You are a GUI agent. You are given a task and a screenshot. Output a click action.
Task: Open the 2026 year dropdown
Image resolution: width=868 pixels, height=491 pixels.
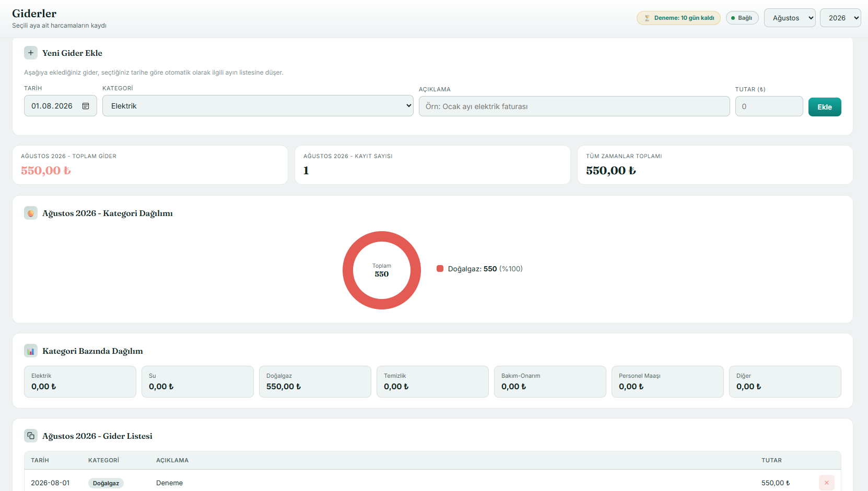click(x=840, y=18)
